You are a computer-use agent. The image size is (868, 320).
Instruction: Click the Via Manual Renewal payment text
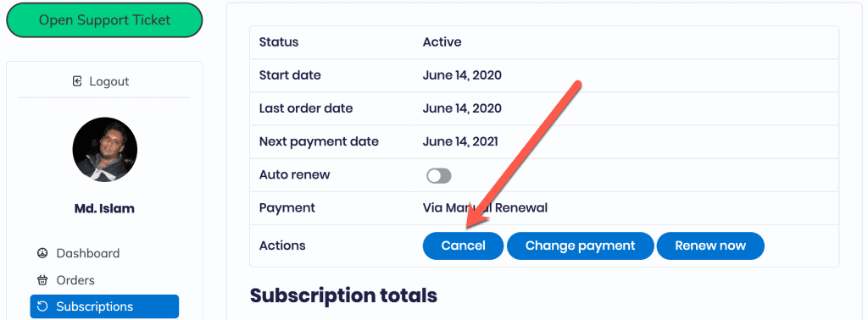coord(485,208)
